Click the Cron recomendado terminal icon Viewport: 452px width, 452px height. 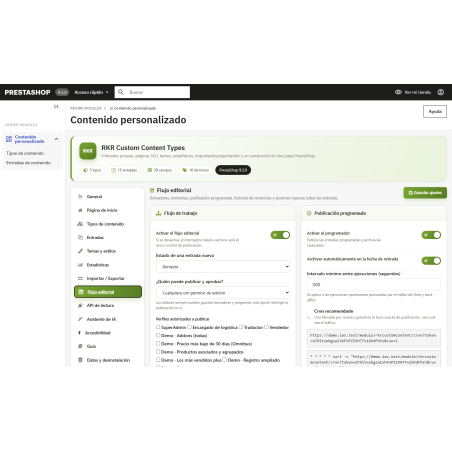coord(309,317)
